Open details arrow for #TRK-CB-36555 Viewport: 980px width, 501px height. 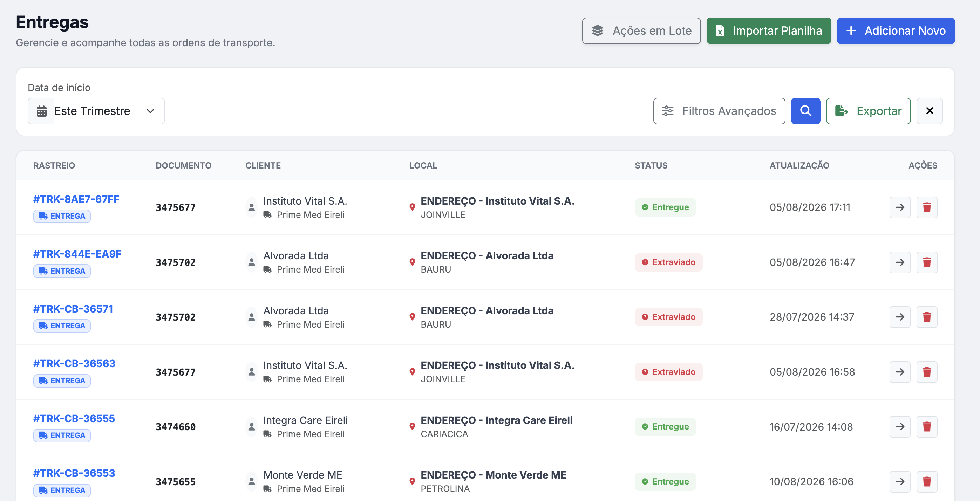900,426
